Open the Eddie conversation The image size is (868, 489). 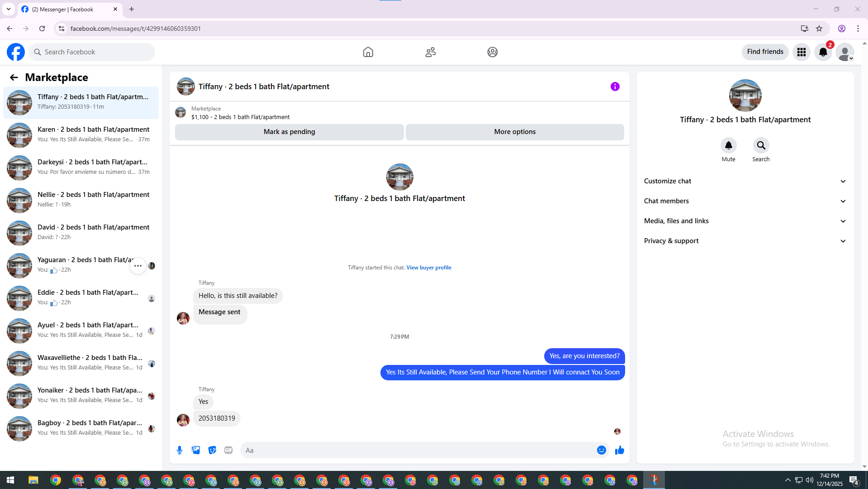pos(81,298)
